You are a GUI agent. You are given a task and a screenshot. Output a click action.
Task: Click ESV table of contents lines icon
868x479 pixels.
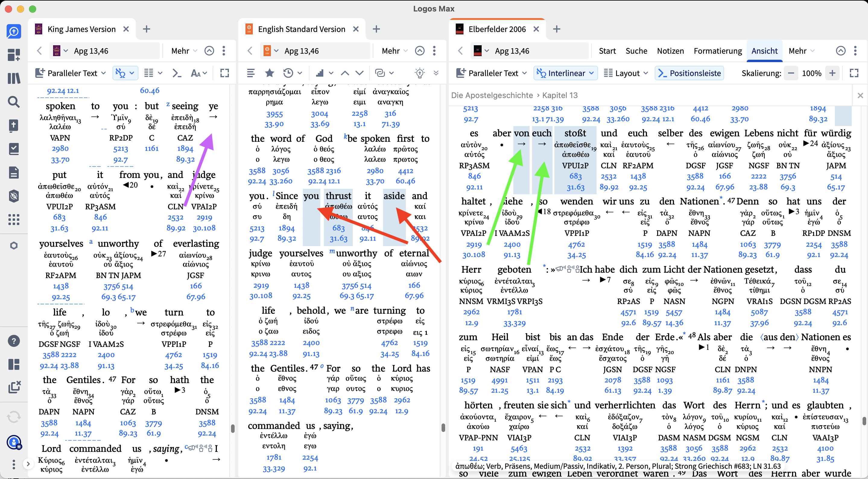click(251, 73)
